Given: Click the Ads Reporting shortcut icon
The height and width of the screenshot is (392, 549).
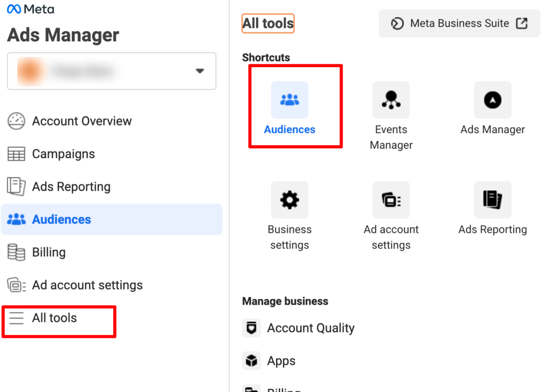Looking at the screenshot, I should coord(493,200).
